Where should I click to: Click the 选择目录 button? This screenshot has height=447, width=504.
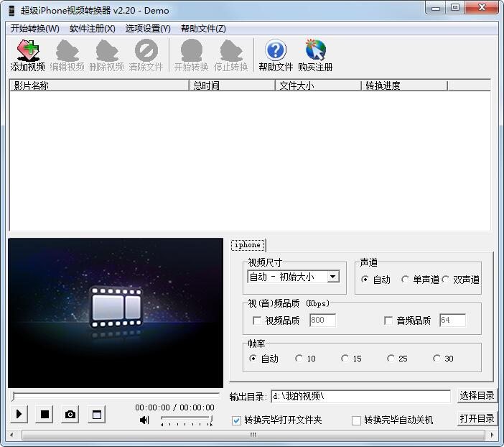(x=477, y=395)
